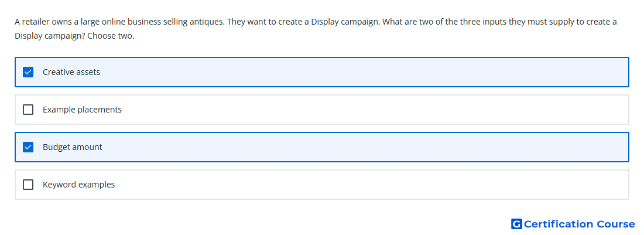
Task: Click the blue checkmark beside Budget amount
Action: [28, 147]
